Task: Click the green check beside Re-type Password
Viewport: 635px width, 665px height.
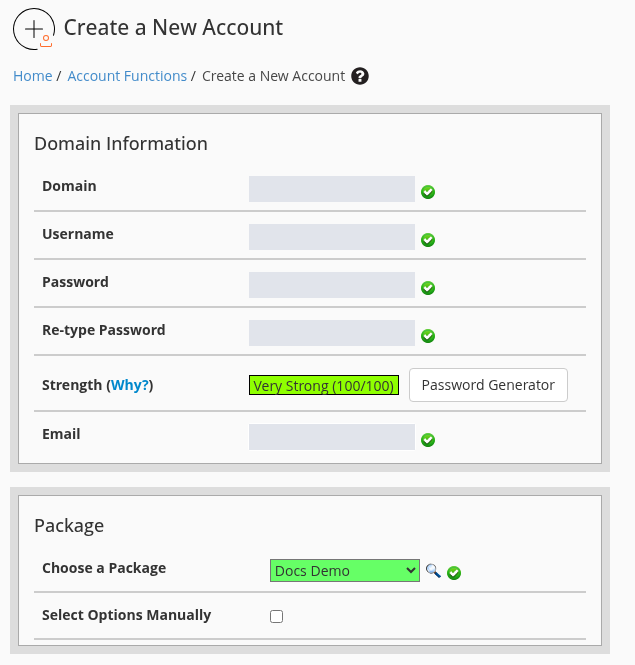Action: pyautogui.click(x=428, y=335)
